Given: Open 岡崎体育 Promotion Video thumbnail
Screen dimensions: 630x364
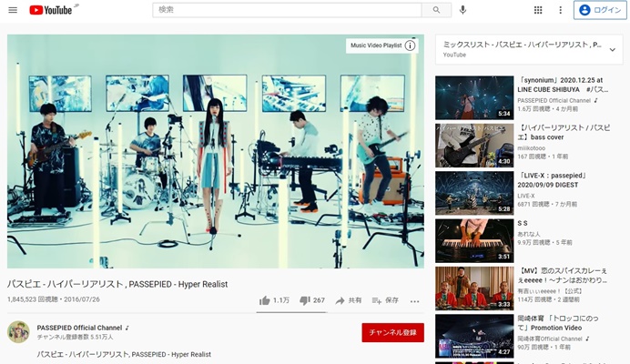Looking at the screenshot, I should [474, 337].
